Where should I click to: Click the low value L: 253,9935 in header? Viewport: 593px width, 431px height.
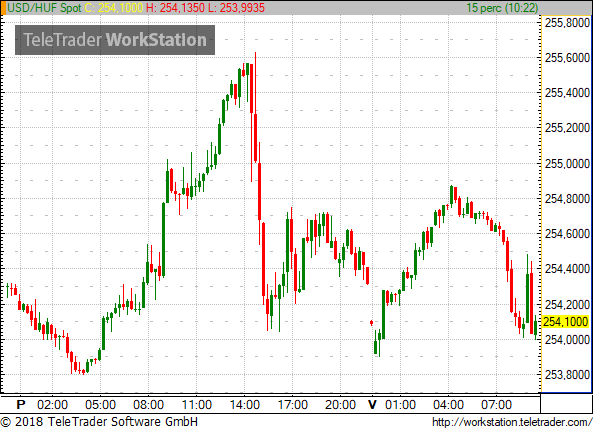(x=237, y=8)
